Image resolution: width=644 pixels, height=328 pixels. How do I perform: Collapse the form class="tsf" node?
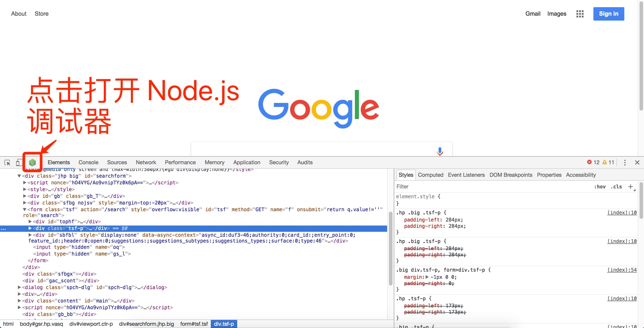(25, 209)
